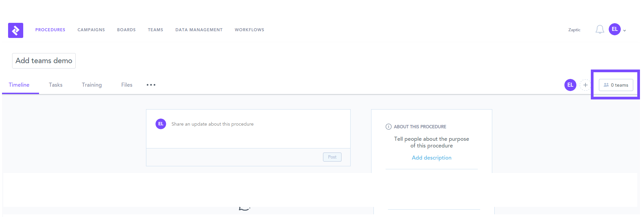Open the 0 teams button
644x217 pixels.
[616, 85]
